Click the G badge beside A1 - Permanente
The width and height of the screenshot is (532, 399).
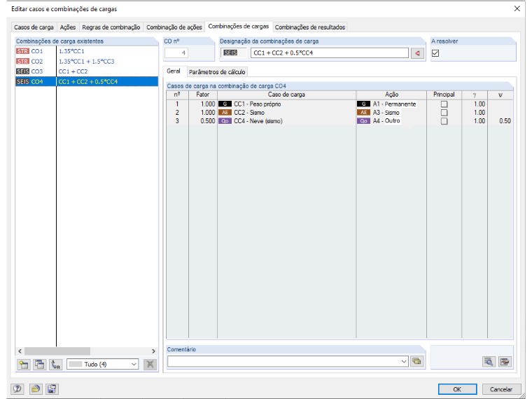pyautogui.click(x=364, y=104)
